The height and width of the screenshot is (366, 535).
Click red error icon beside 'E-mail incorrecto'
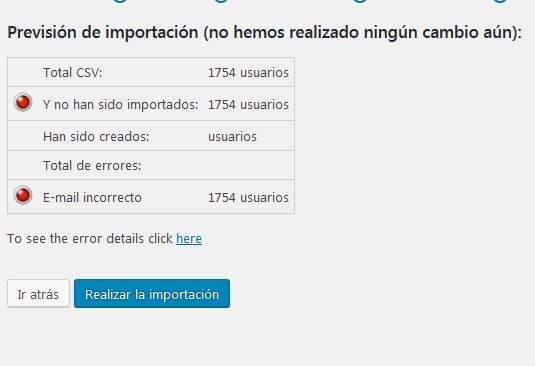23,195
